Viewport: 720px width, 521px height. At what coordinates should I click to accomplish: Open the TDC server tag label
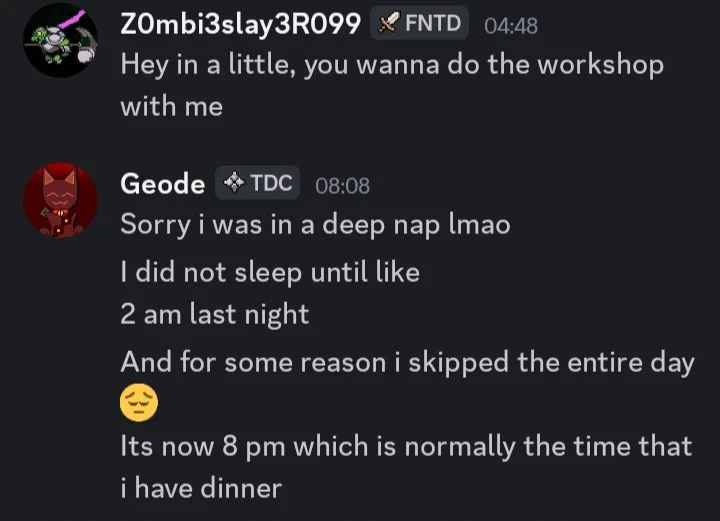[x=270, y=183]
